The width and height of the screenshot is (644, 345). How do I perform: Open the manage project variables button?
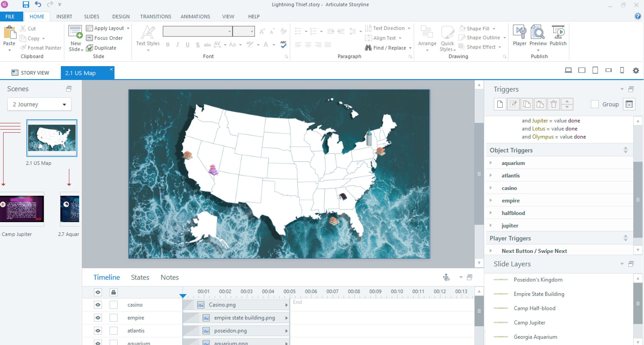coord(629,104)
